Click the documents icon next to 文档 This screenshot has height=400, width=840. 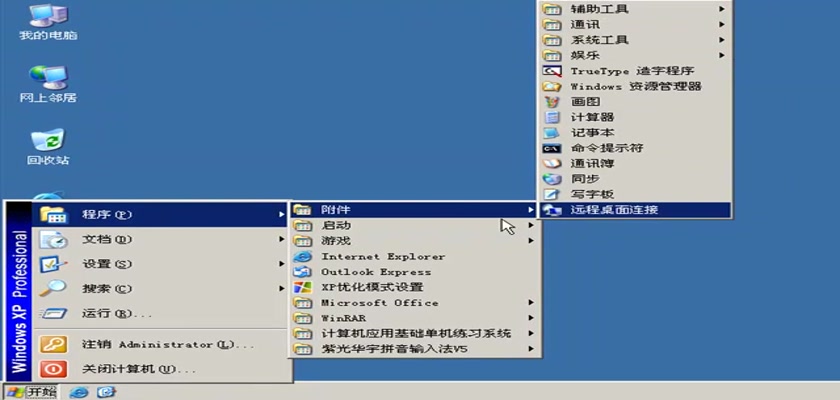coord(54,239)
